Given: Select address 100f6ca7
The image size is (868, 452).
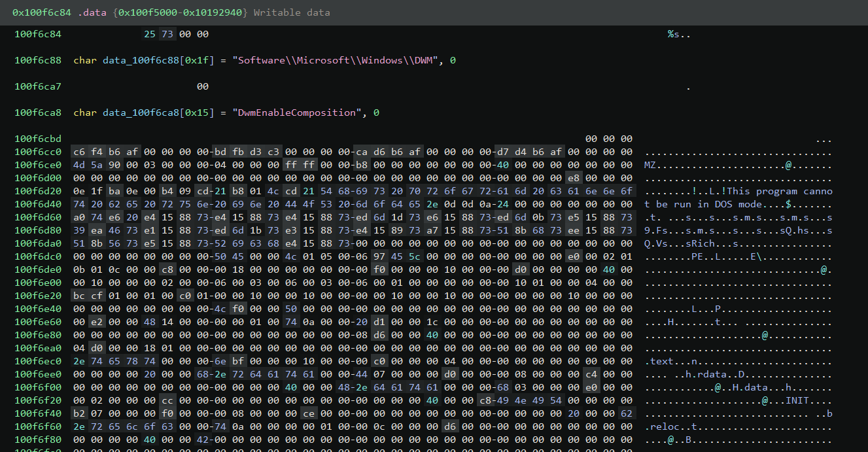Looking at the screenshot, I should [x=38, y=86].
